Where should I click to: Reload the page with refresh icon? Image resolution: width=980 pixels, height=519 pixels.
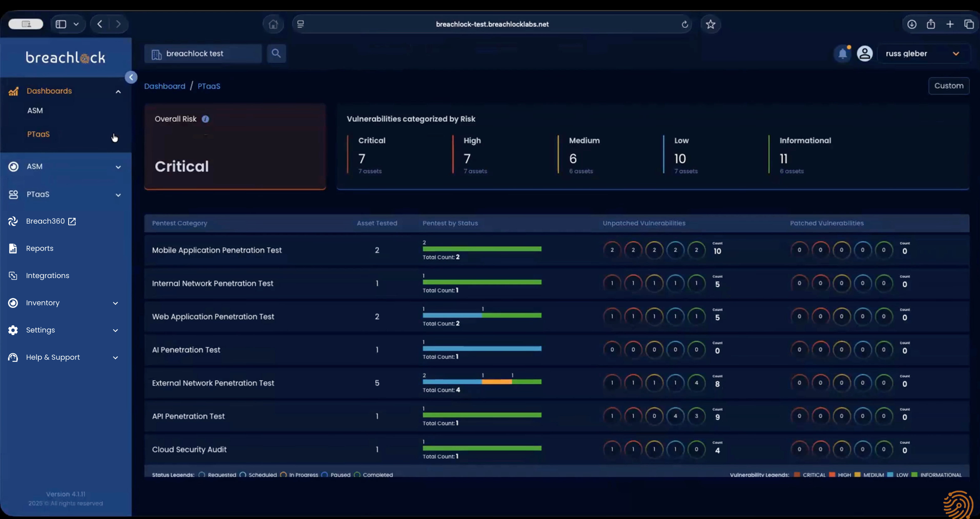point(684,24)
